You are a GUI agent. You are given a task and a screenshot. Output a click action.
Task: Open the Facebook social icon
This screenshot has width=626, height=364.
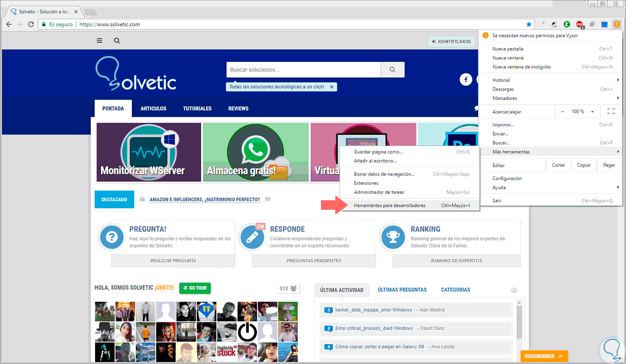(x=466, y=80)
